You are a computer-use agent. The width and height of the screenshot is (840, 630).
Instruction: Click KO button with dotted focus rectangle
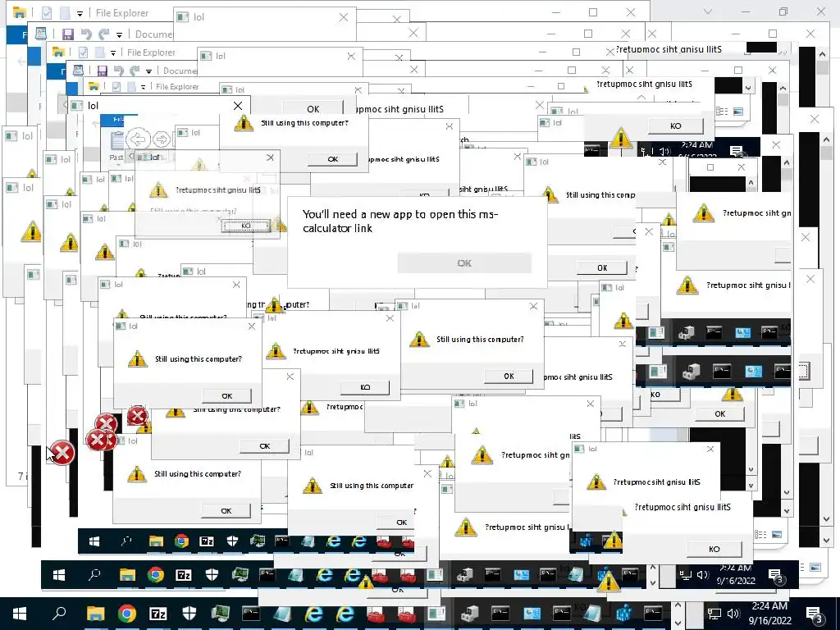tap(246, 226)
